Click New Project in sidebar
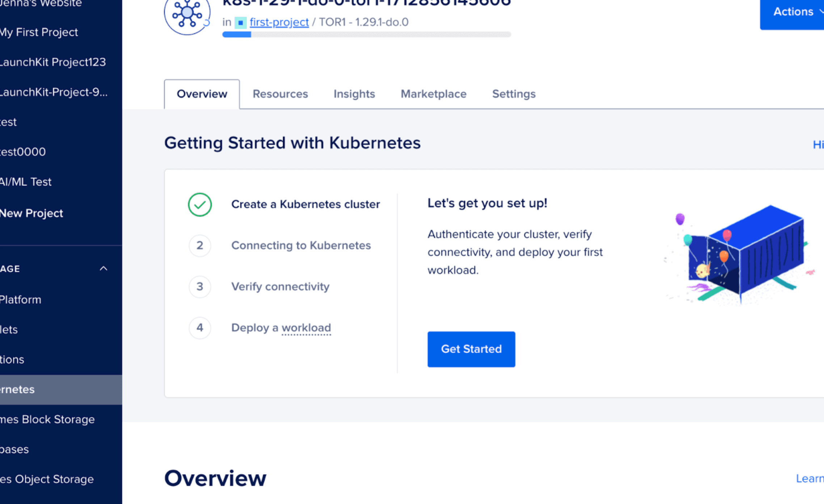This screenshot has height=504, width=824. (31, 213)
